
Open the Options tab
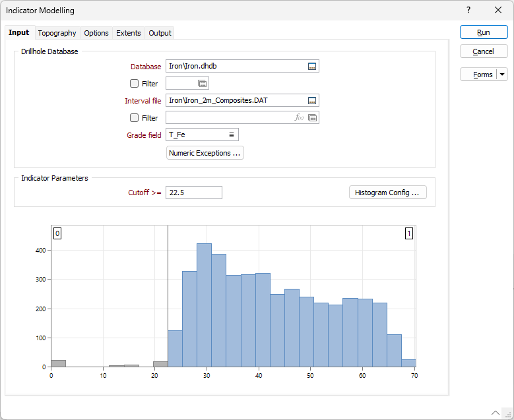coord(96,33)
